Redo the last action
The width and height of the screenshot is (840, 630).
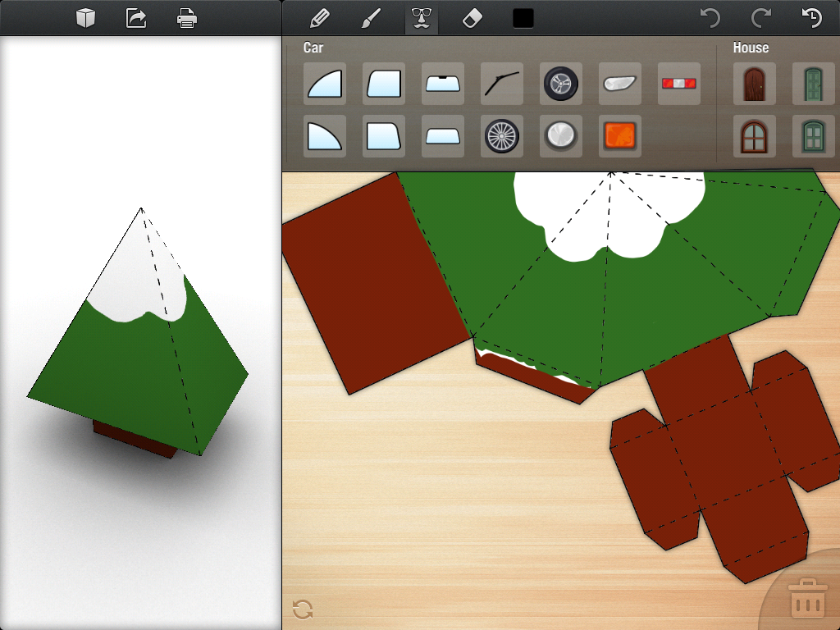click(x=760, y=18)
